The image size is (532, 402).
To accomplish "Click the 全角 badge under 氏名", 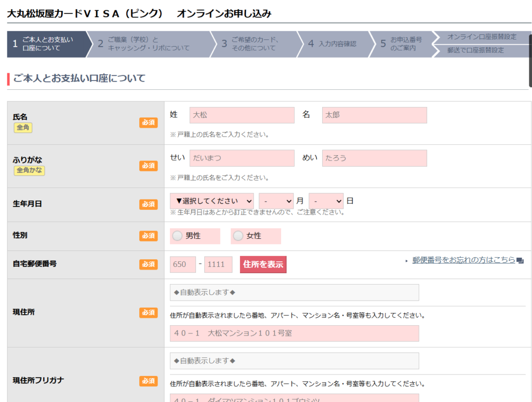I will [23, 128].
